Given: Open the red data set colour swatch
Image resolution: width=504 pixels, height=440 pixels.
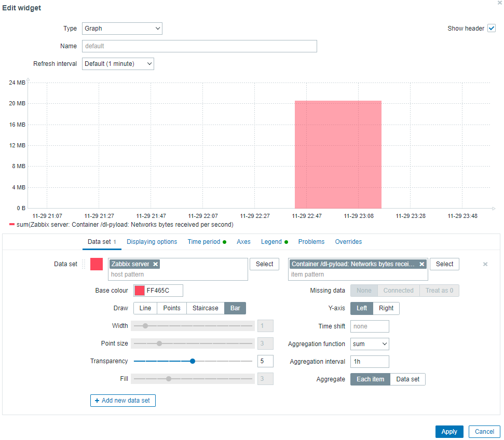Looking at the screenshot, I should [97, 264].
